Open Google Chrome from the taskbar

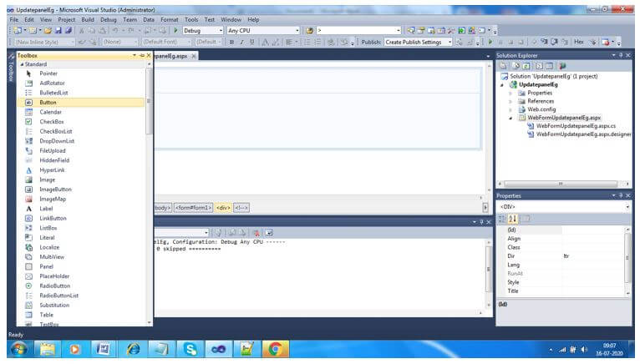coord(275,349)
